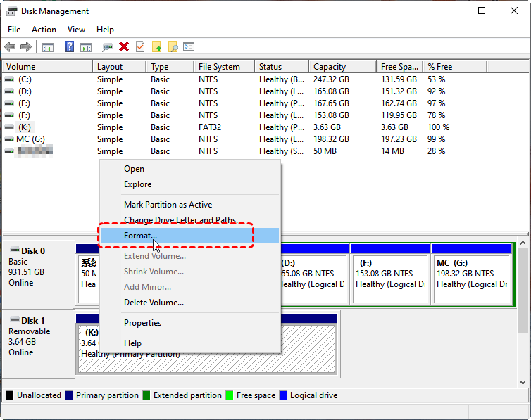The width and height of the screenshot is (531, 420).
Task: Click the disk pane vertical scrollbar thumb
Action: (x=523, y=291)
